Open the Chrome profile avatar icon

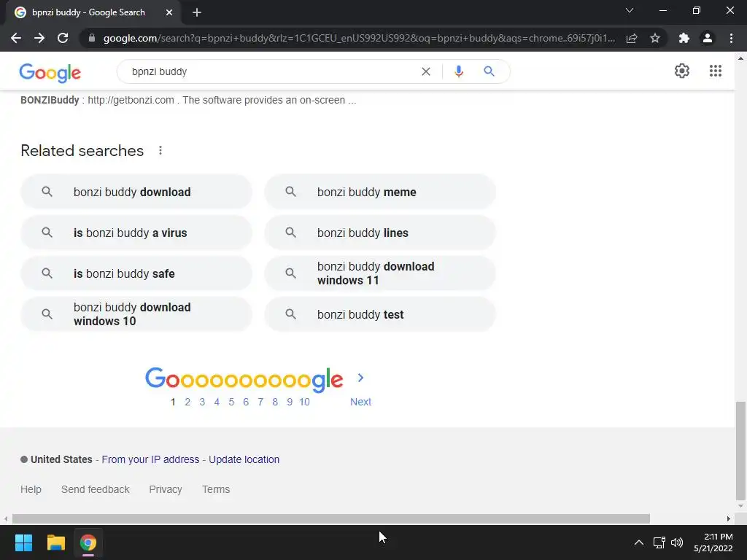[x=708, y=38]
